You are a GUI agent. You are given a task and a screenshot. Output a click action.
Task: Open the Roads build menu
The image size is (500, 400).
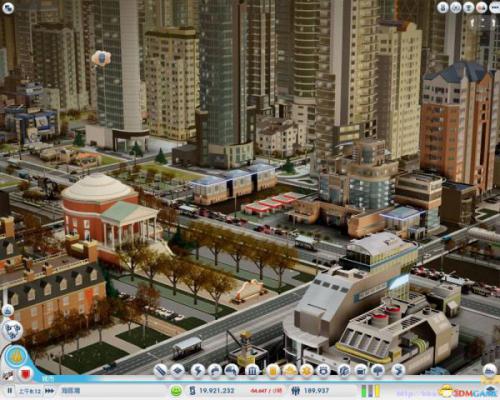160,370
